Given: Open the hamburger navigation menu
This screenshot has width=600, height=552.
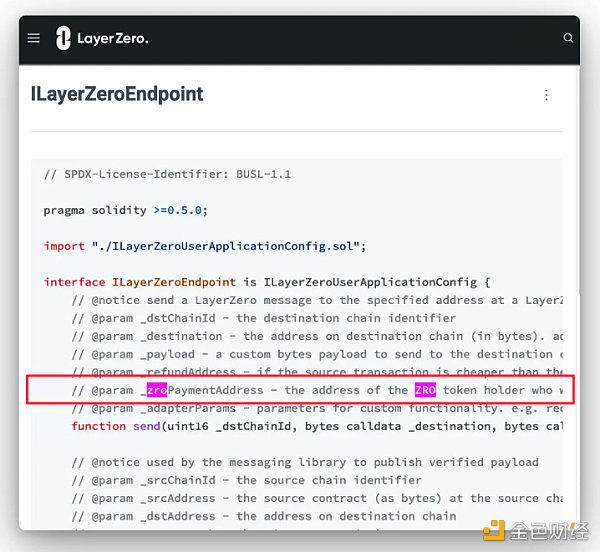Looking at the screenshot, I should (34, 38).
